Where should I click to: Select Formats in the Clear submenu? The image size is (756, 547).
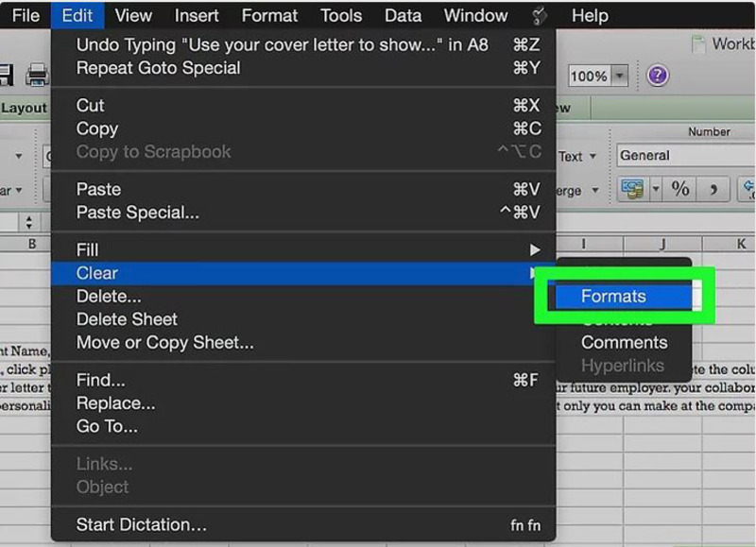click(x=613, y=297)
